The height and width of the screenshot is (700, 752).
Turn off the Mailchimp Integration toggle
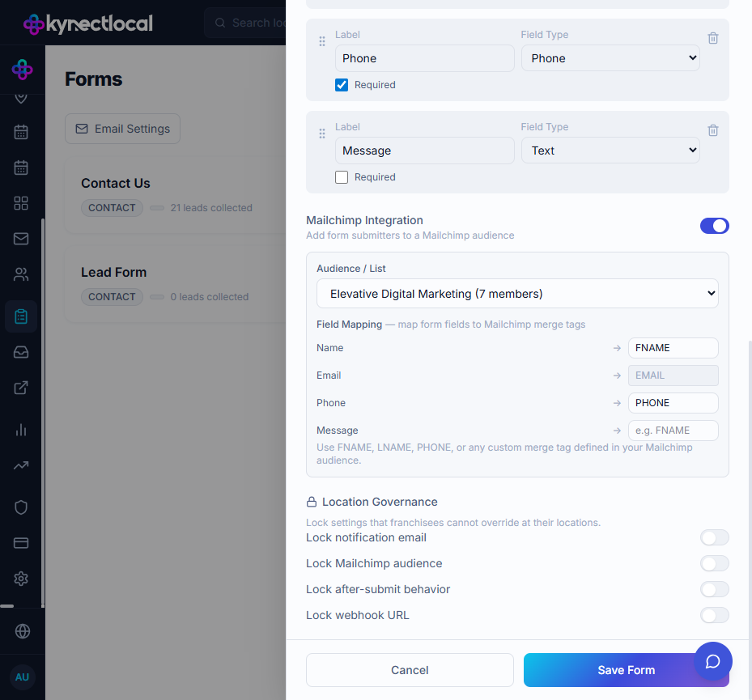[714, 226]
